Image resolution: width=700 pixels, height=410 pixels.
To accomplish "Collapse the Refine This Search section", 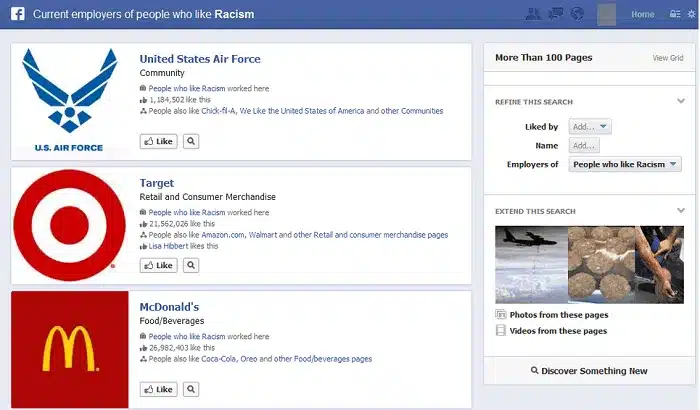I will point(680,101).
